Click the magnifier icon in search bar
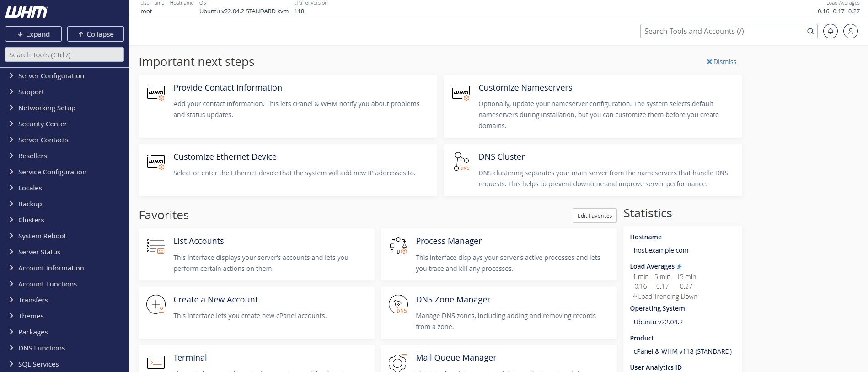The image size is (868, 372). click(x=810, y=31)
